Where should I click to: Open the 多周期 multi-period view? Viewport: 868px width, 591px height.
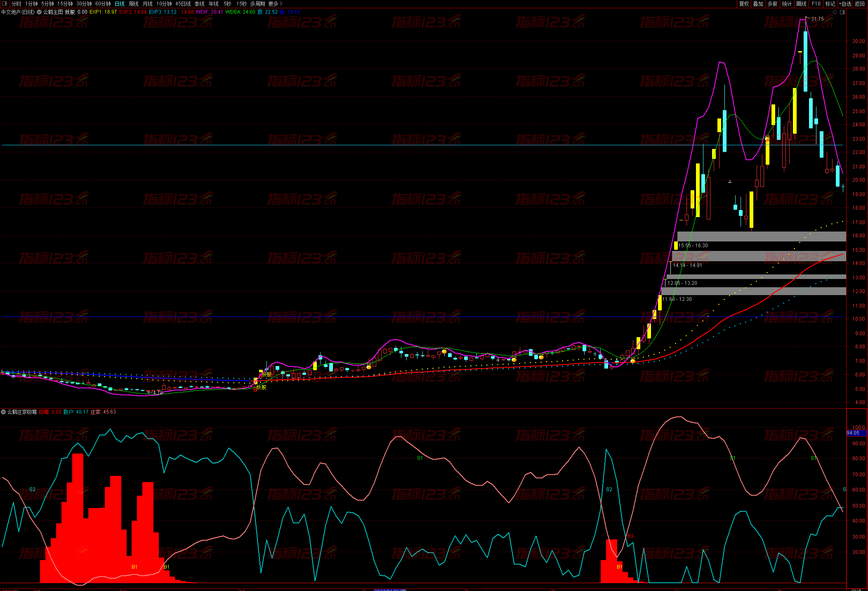pyautogui.click(x=257, y=4)
